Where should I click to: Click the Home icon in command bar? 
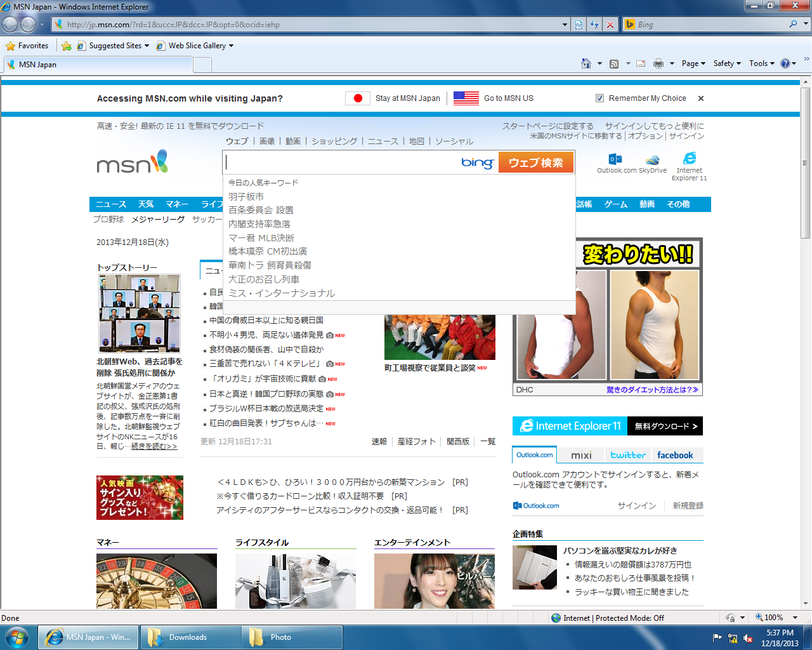(x=586, y=63)
